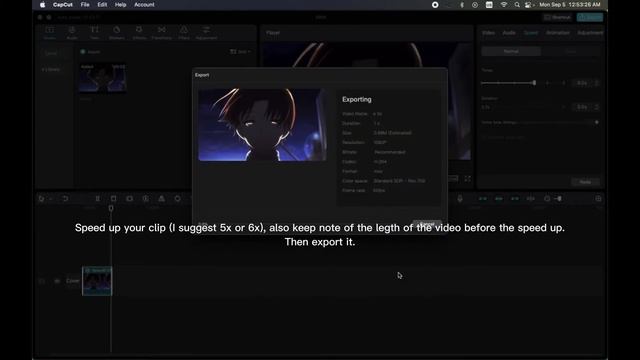Open the CapCut application menu
This screenshot has height=360, width=640.
click(x=62, y=4)
